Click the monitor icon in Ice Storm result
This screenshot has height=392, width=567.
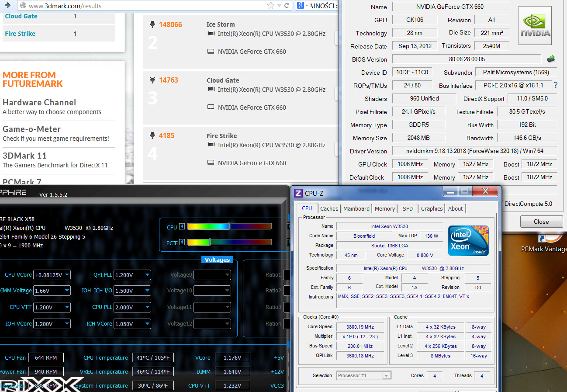211,52
